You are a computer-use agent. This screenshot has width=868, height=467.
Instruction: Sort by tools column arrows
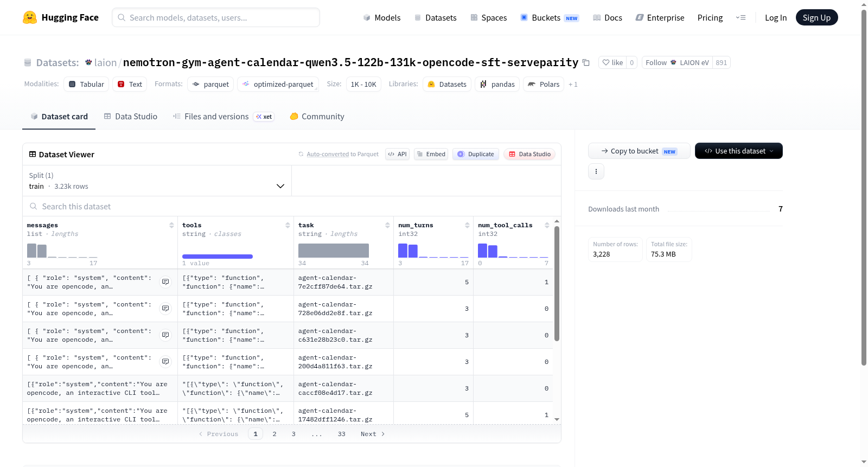288,225
